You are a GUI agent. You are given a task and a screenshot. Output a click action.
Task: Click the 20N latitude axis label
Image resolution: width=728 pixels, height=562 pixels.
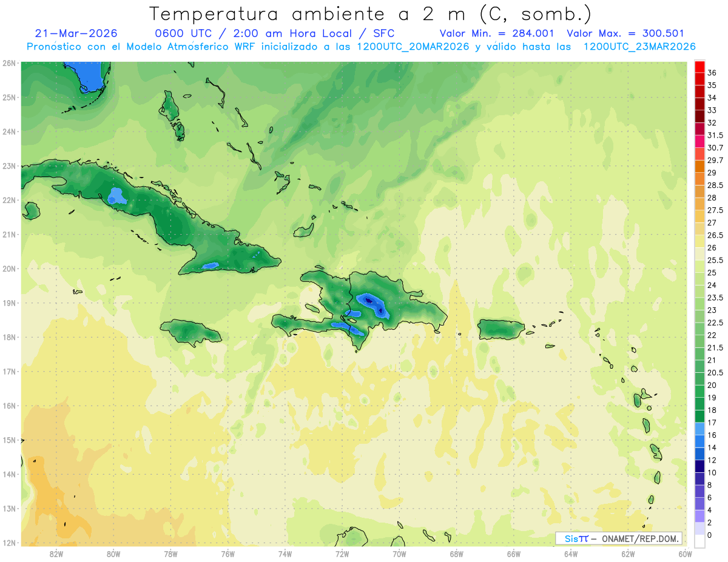click(x=8, y=269)
